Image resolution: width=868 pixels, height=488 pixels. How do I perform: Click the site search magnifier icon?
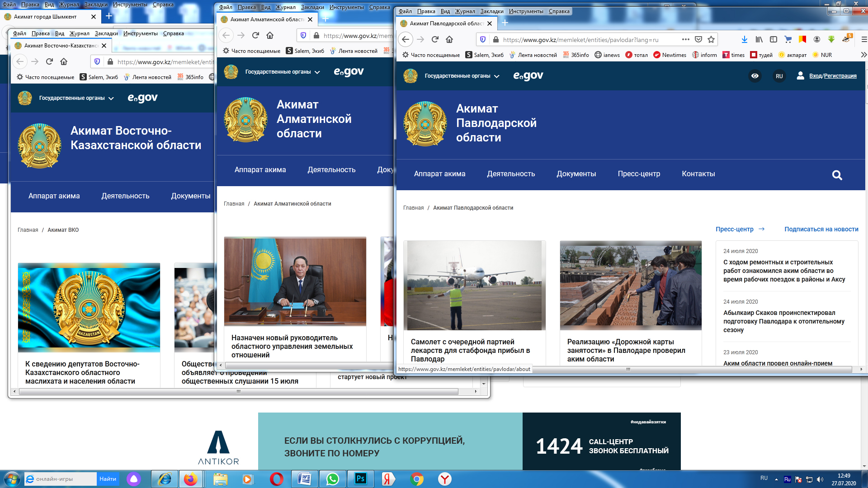coord(837,175)
